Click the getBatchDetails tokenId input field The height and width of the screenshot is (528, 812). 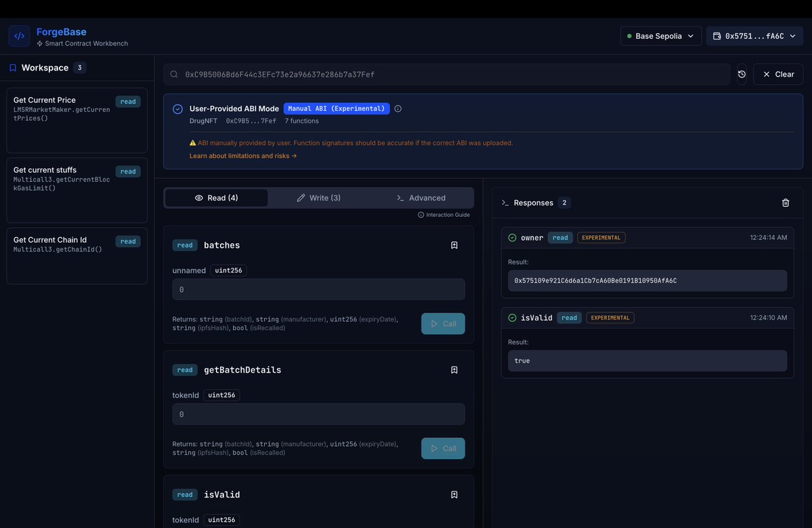click(318, 415)
